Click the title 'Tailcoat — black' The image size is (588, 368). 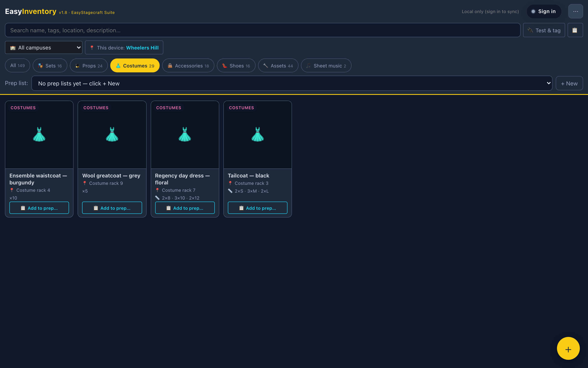pyautogui.click(x=248, y=175)
